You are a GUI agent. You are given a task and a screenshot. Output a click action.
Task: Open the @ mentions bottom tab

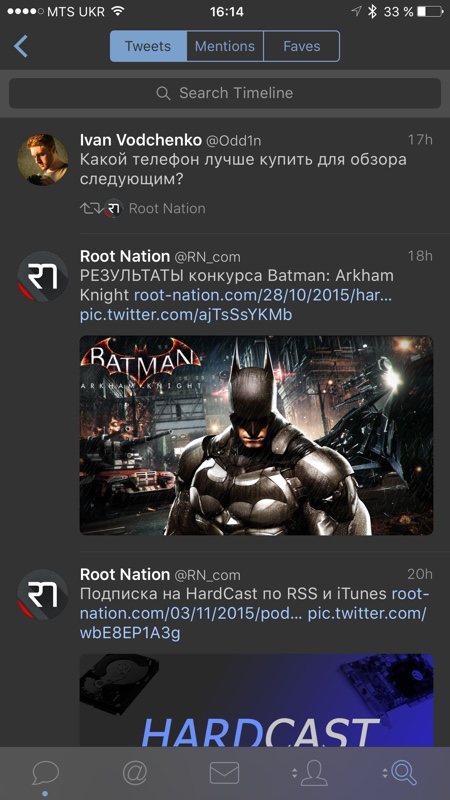[x=135, y=773]
